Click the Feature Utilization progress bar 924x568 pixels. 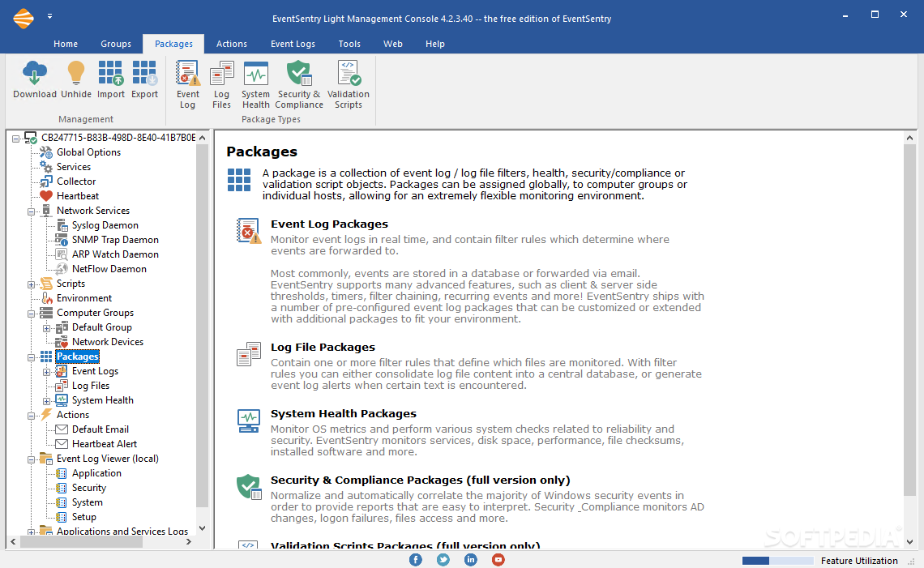pyautogui.click(x=778, y=561)
